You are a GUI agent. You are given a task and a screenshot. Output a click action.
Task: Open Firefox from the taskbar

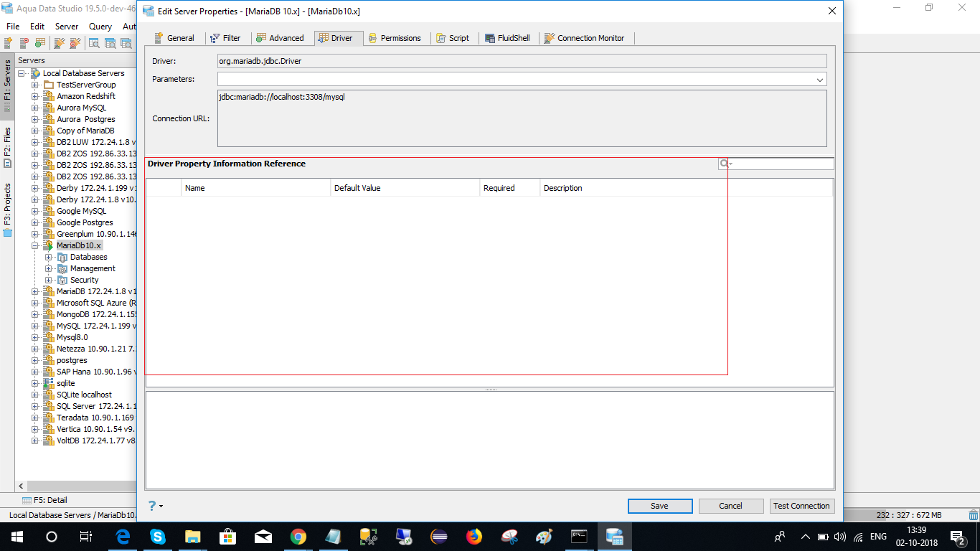point(474,537)
